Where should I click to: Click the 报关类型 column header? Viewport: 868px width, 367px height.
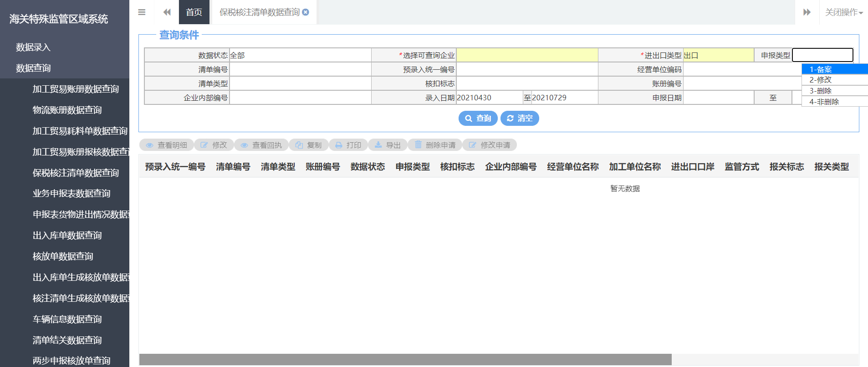click(x=832, y=167)
